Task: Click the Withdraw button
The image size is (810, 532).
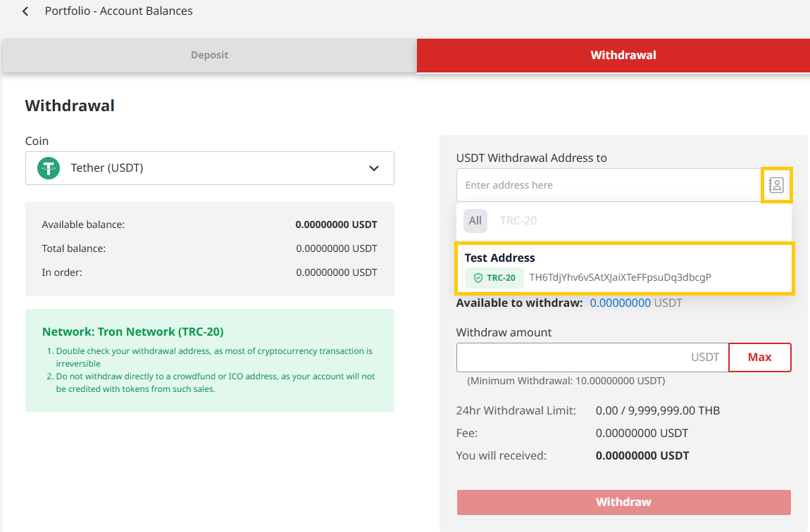Action: point(623,502)
